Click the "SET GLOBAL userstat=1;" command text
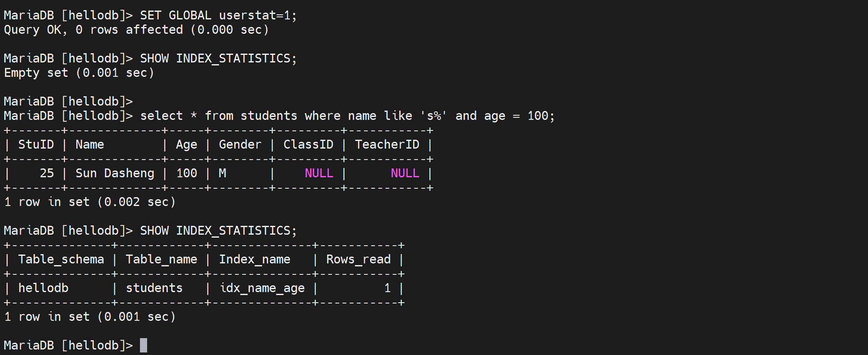868x355 pixels. pos(218,16)
